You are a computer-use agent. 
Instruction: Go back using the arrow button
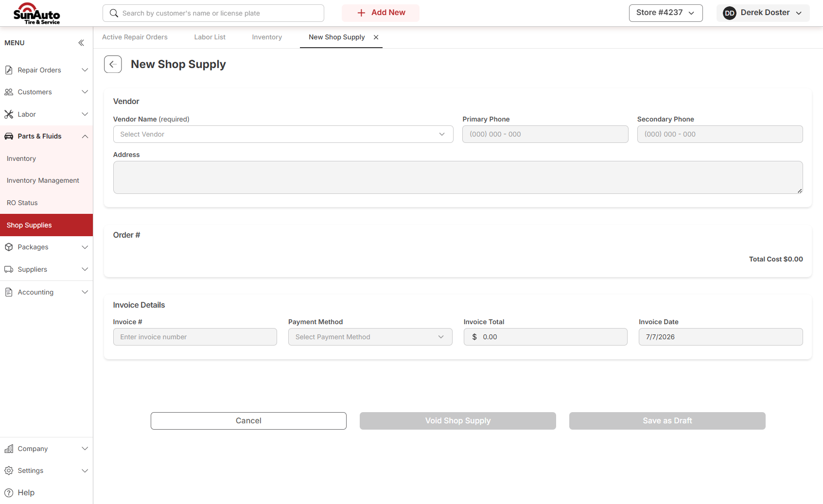[x=113, y=64]
